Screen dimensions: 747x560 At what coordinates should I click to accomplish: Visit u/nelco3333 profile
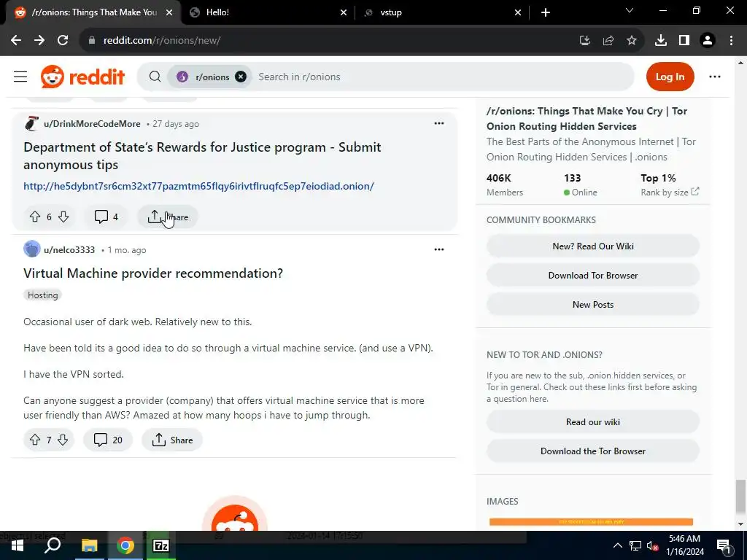[x=69, y=250]
